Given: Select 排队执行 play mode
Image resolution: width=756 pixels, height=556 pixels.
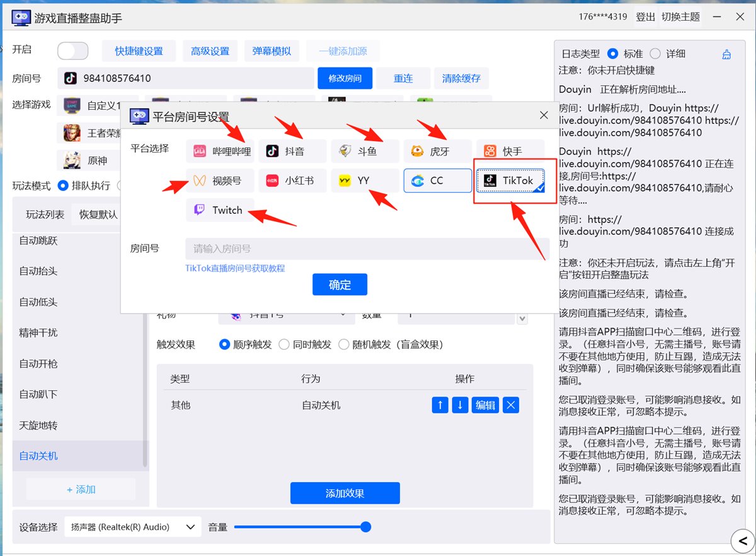Looking at the screenshot, I should click(62, 186).
